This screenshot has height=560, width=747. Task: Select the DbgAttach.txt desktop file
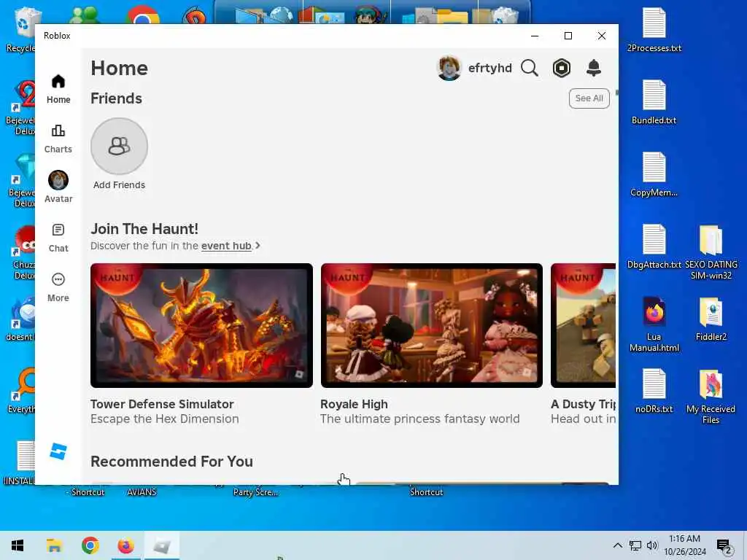(654, 246)
